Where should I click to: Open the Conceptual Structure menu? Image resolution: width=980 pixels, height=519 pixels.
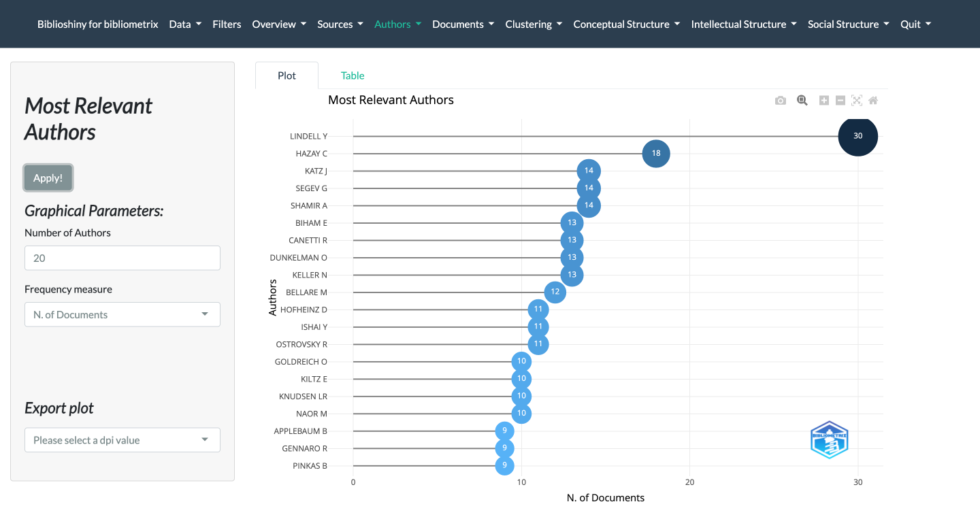click(627, 24)
